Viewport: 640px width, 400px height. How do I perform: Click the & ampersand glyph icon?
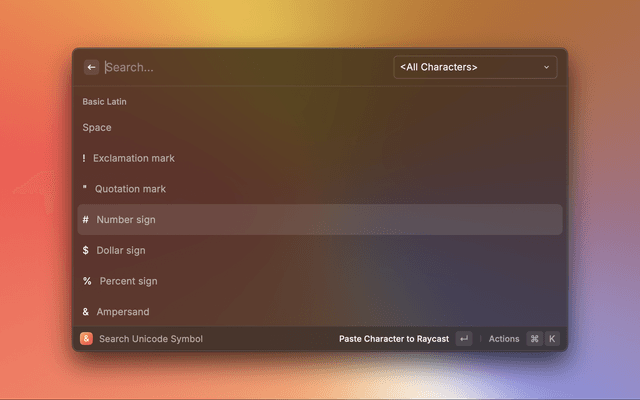[x=86, y=312]
